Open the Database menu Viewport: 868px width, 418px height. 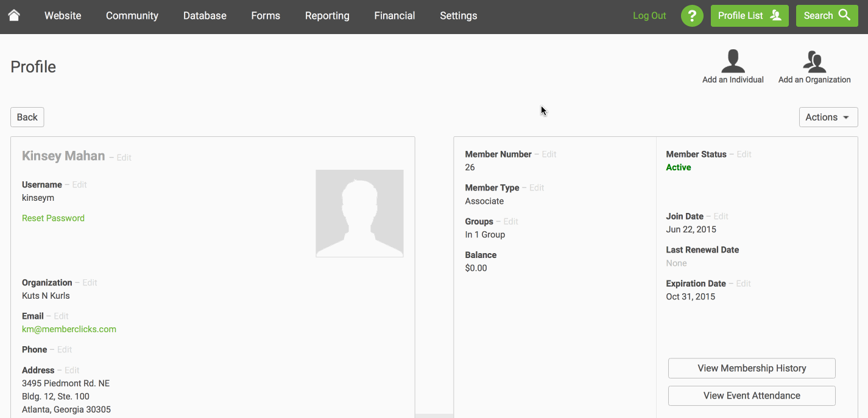pyautogui.click(x=205, y=16)
